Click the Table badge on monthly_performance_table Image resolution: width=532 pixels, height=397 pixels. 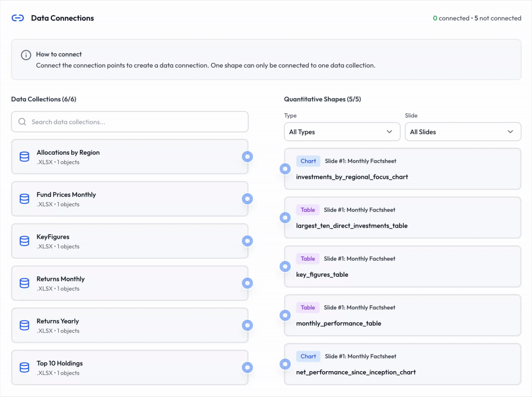click(308, 307)
